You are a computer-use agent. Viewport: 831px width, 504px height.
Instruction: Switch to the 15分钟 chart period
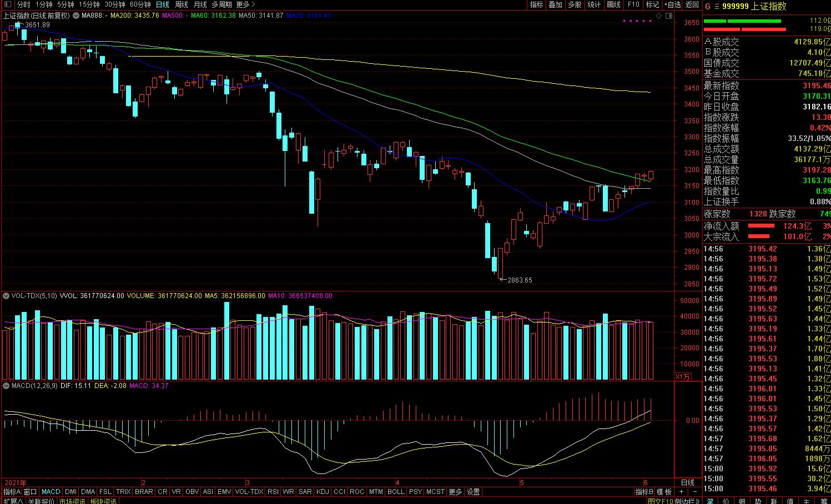(x=89, y=4)
